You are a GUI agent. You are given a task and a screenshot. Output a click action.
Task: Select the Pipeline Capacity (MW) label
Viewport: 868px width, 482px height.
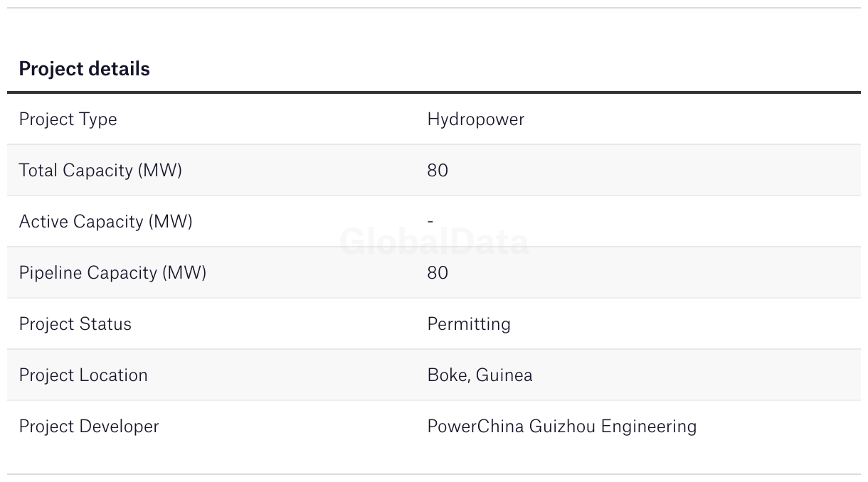(x=112, y=273)
